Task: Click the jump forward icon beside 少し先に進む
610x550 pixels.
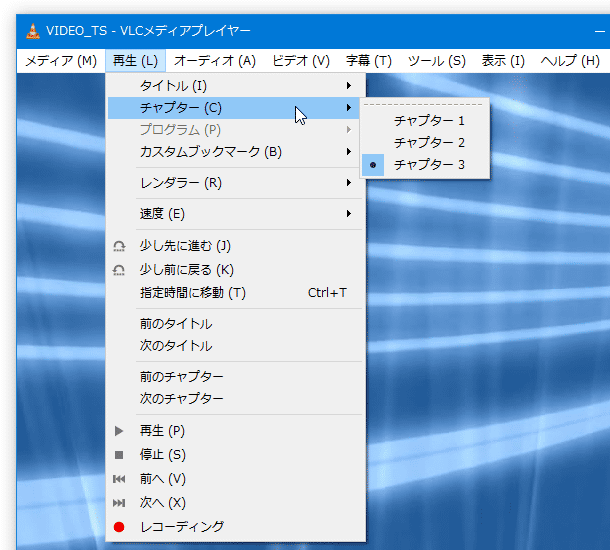Action: 119,246
